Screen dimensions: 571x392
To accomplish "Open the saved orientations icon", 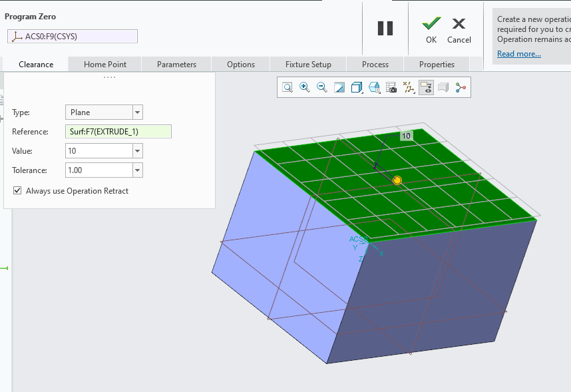I will (374, 87).
